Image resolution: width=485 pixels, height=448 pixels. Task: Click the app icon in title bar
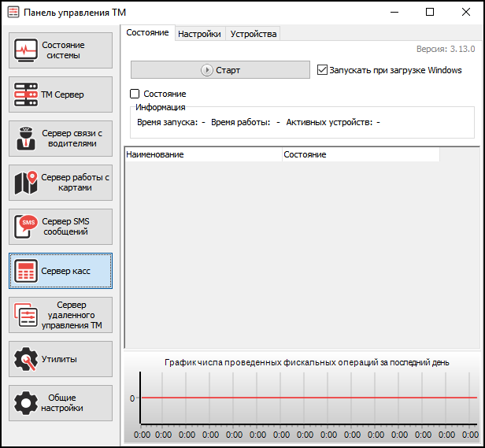(x=13, y=12)
